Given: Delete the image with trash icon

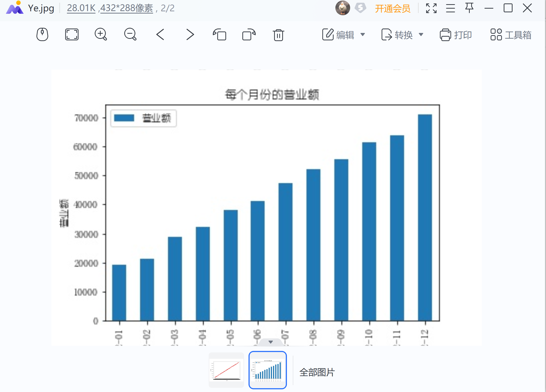Looking at the screenshot, I should pyautogui.click(x=278, y=35).
